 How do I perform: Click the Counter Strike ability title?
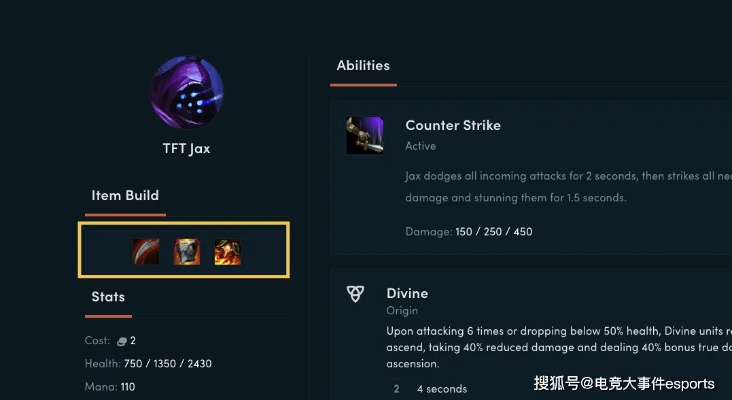pyautogui.click(x=453, y=125)
